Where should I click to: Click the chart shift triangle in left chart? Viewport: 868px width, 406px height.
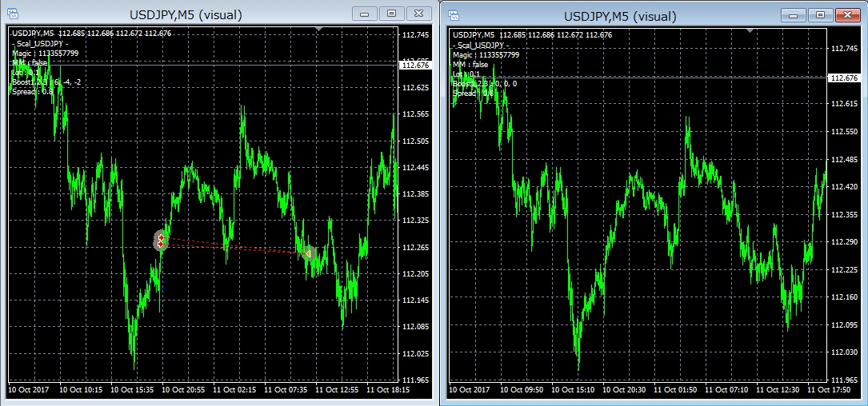click(319, 30)
